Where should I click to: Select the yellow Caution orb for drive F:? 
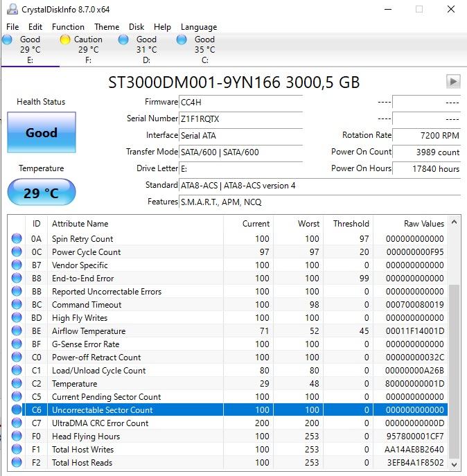point(65,39)
